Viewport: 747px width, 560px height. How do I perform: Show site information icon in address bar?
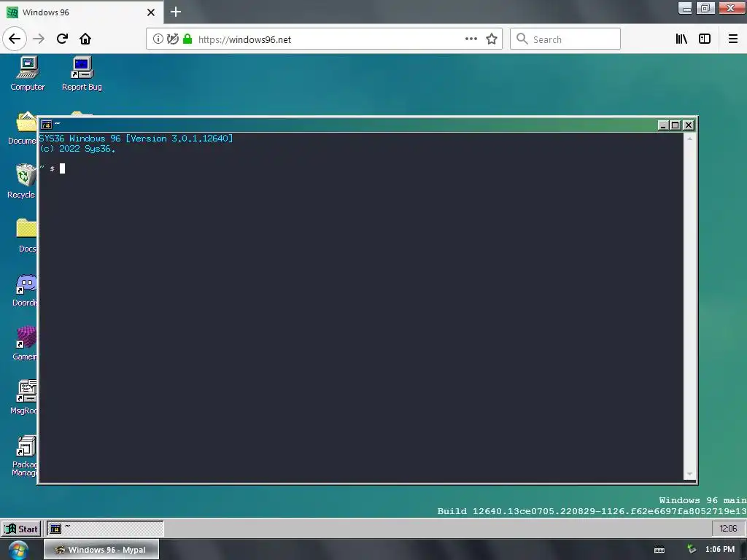(158, 39)
